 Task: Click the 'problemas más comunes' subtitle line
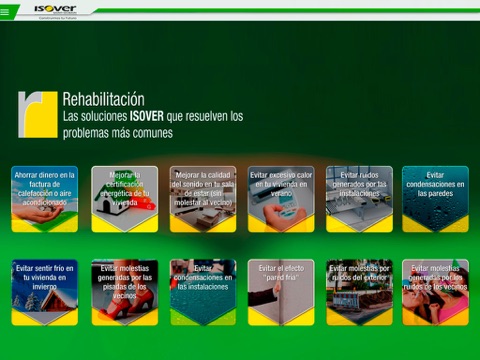(118, 133)
